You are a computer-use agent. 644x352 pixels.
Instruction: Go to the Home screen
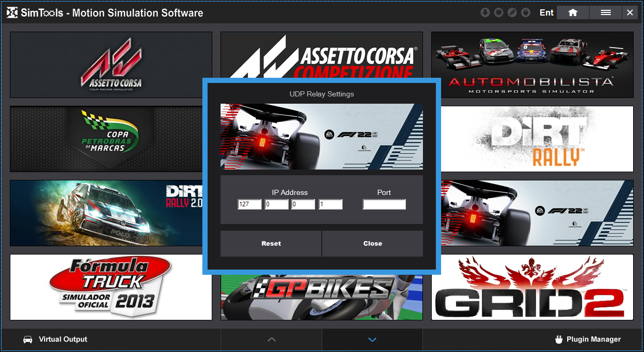pyautogui.click(x=573, y=12)
